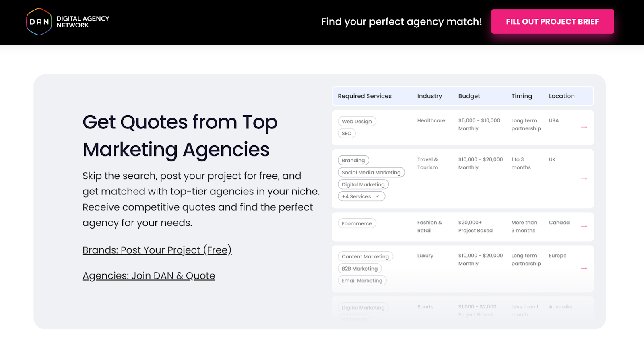Viewport: 644px width, 345px height.
Task: Expand the +4 Services dropdown
Action: click(x=361, y=196)
